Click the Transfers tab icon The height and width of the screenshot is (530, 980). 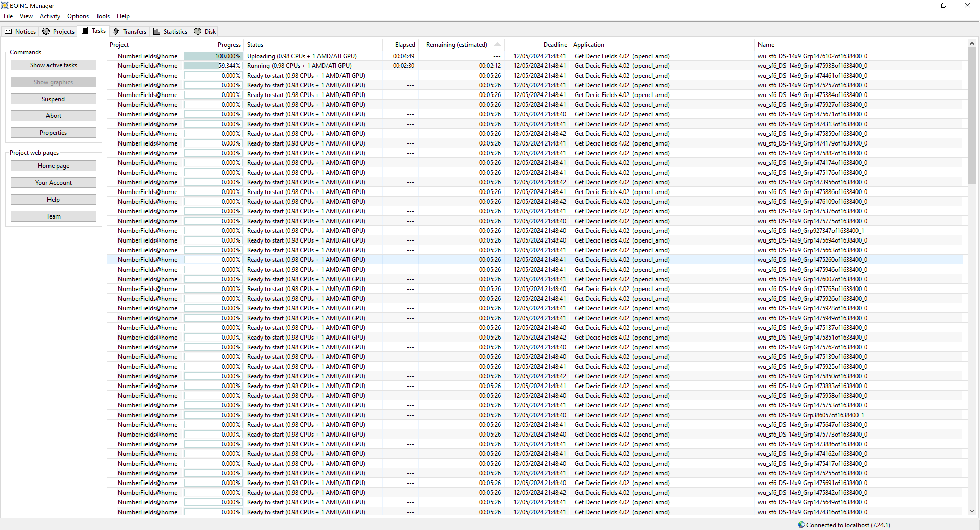[116, 31]
